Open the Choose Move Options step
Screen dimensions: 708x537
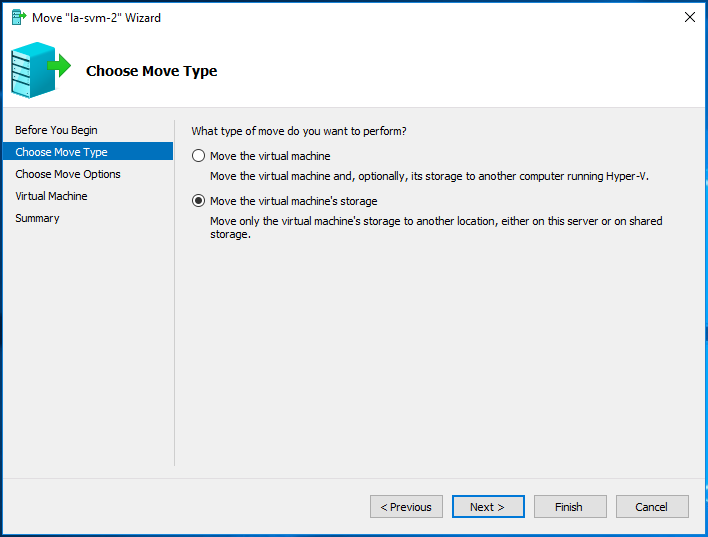(x=68, y=174)
